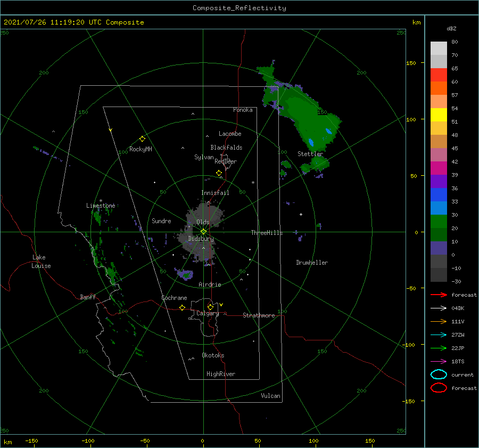Click the gray clutter echo around Olds
This screenshot has width=479, height=448.
click(x=202, y=232)
